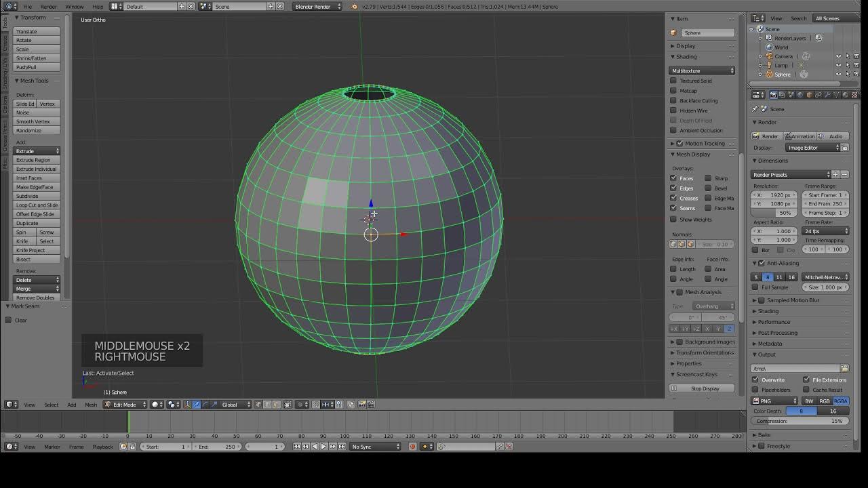Toggle Sphere visibility eye in outliner
Screen dimensions: 868x488
[838, 74]
